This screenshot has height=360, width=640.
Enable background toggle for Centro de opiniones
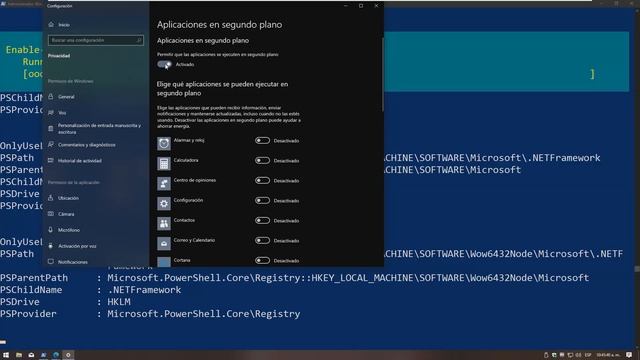pyautogui.click(x=262, y=181)
